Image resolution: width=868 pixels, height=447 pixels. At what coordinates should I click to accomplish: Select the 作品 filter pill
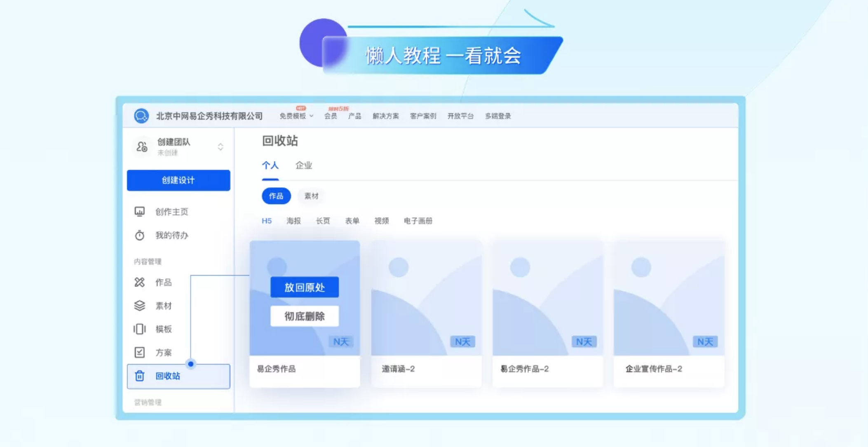[276, 196]
